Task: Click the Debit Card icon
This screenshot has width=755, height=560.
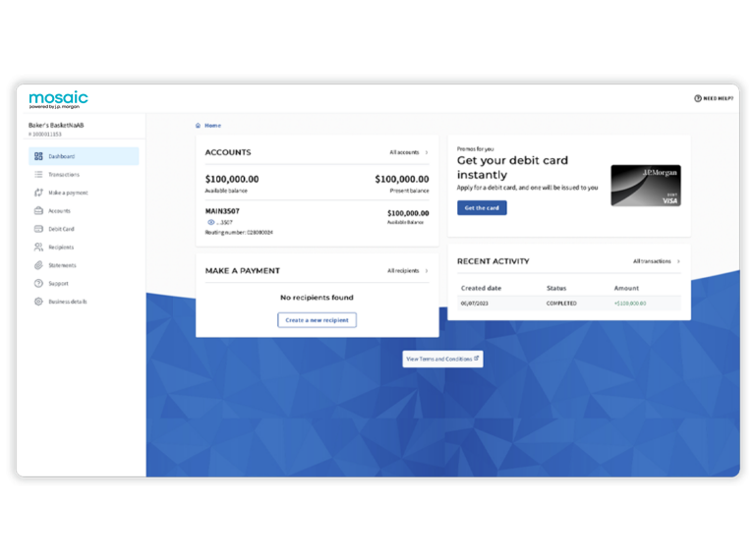Action: coord(38,229)
